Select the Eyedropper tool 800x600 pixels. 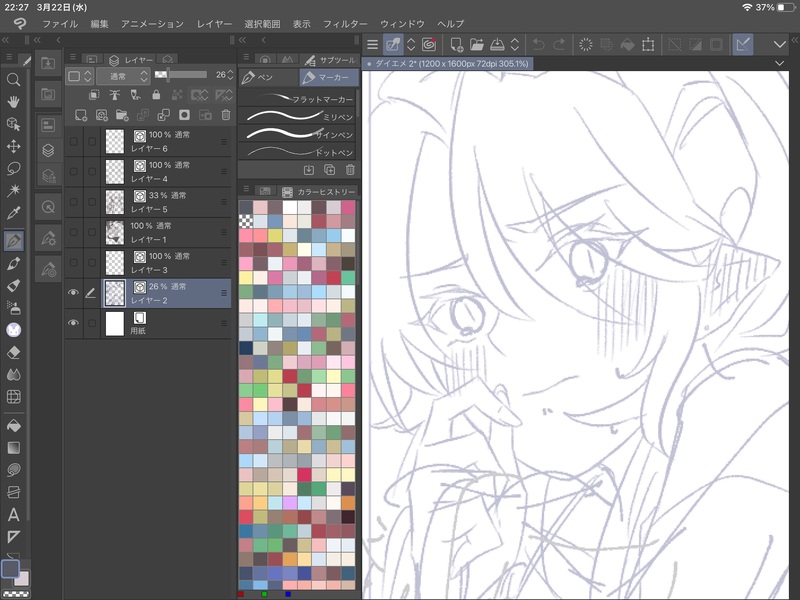(14, 213)
